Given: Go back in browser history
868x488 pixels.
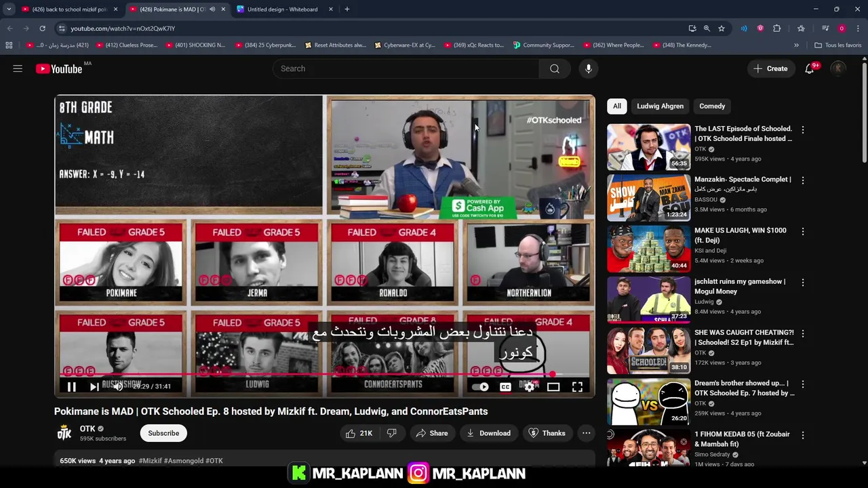Looking at the screenshot, I should pos(9,28).
